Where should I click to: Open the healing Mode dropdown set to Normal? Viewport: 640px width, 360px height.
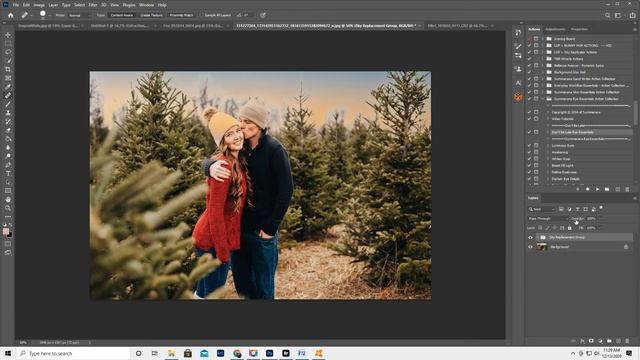[x=80, y=16]
